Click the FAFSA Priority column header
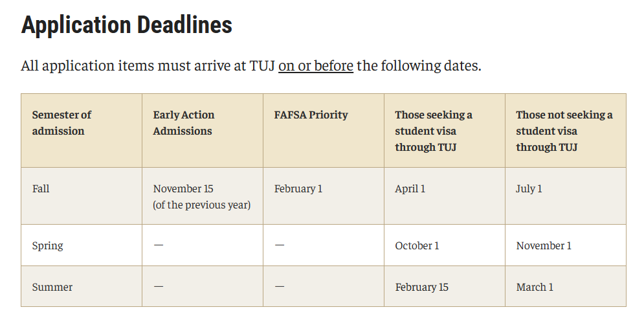644x327 pixels. [x=311, y=115]
